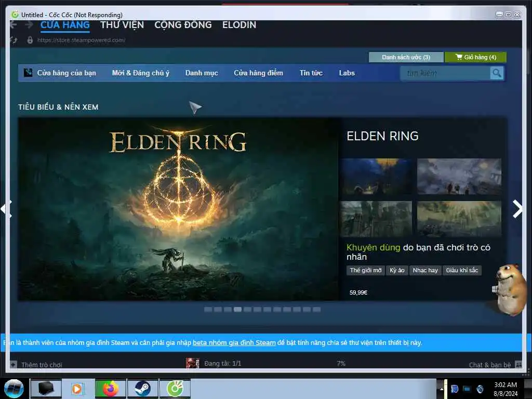The image size is (532, 399).
Task: Click the plus icon beside Thêm trò chơi
Action: (13, 365)
